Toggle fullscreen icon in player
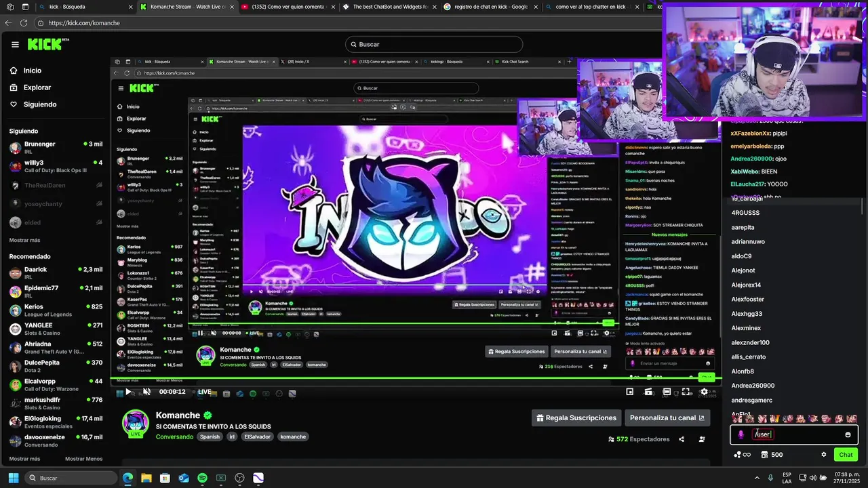 (686, 392)
